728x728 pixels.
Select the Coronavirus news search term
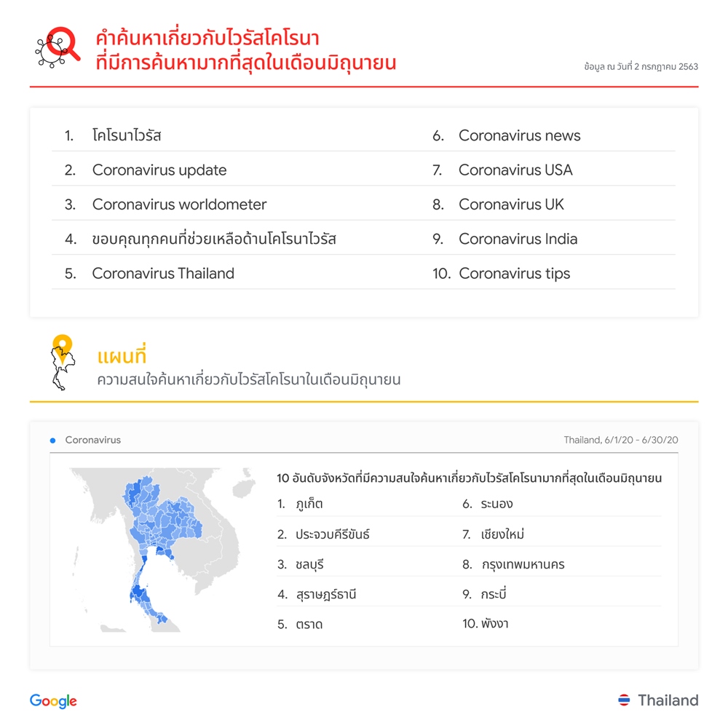click(520, 135)
